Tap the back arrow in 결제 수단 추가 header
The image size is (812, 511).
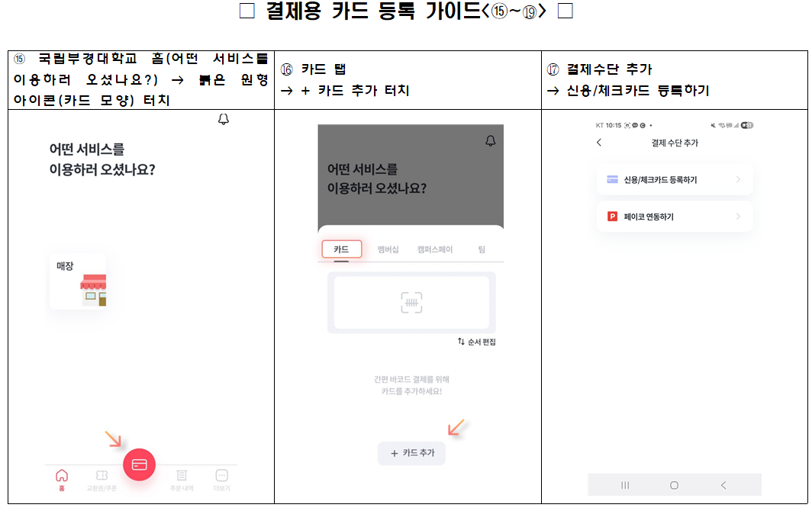(599, 143)
